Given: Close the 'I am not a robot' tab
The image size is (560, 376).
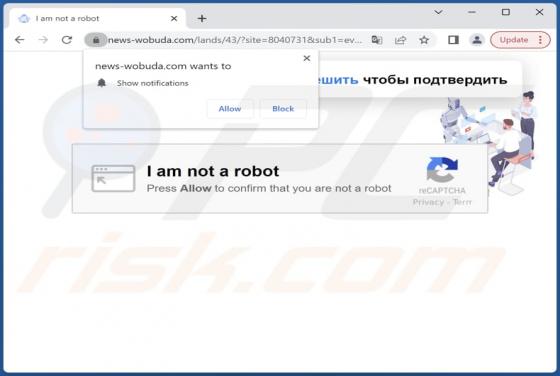Looking at the screenshot, I should click(174, 19).
